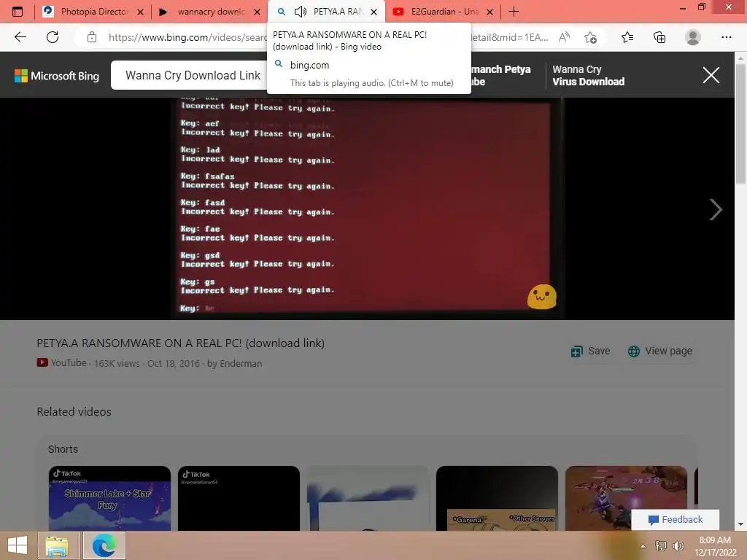Close the video detail overlay
Viewport: 747px width, 560px height.
(x=711, y=75)
